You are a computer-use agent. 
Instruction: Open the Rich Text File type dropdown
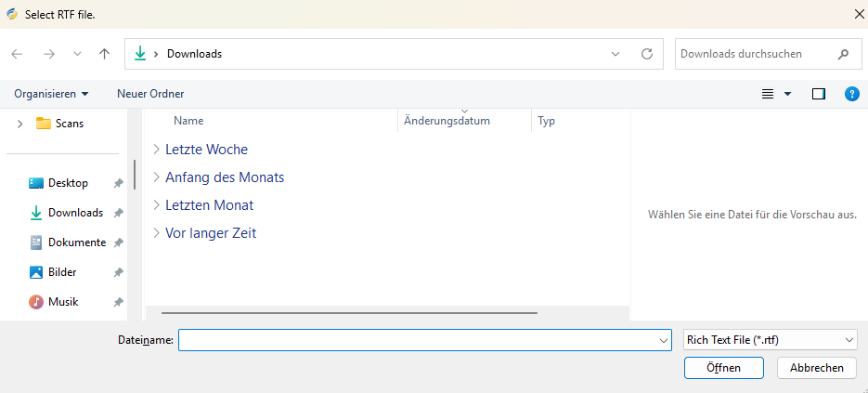[x=770, y=340]
